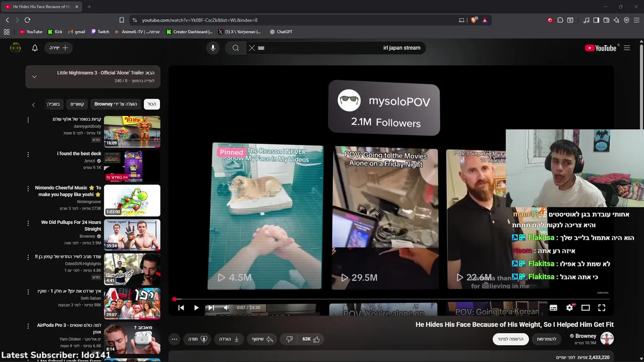Open a new browser tab
The height and width of the screenshot is (362, 644).
click(89, 7)
